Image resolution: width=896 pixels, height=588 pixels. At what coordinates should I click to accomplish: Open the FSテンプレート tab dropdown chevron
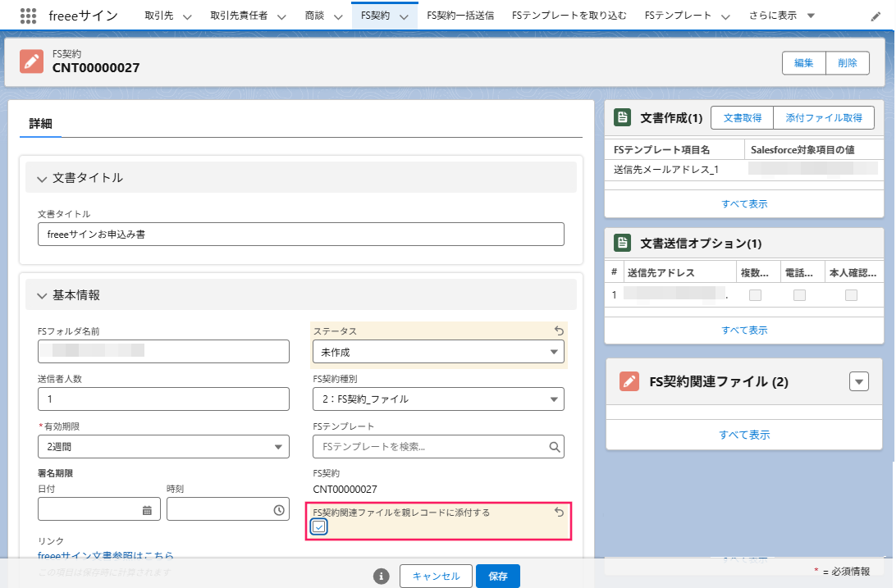coord(725,16)
